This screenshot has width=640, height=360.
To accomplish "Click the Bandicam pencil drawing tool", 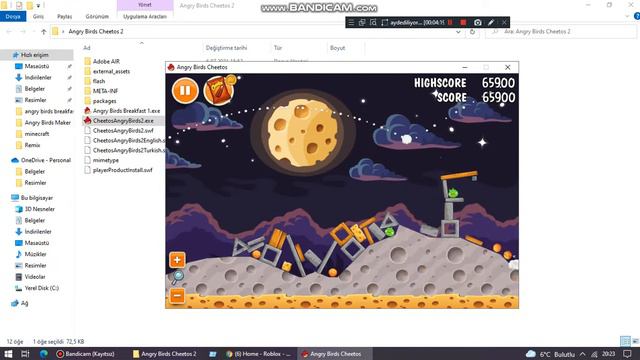I will tap(491, 22).
